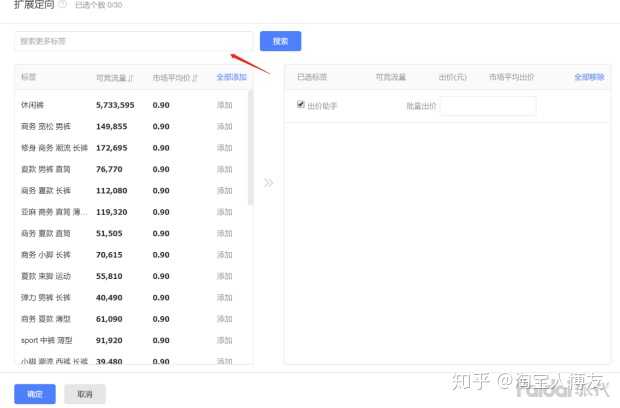
Task: Add the 商务 宽松 男裤 tag
Action: (x=225, y=127)
